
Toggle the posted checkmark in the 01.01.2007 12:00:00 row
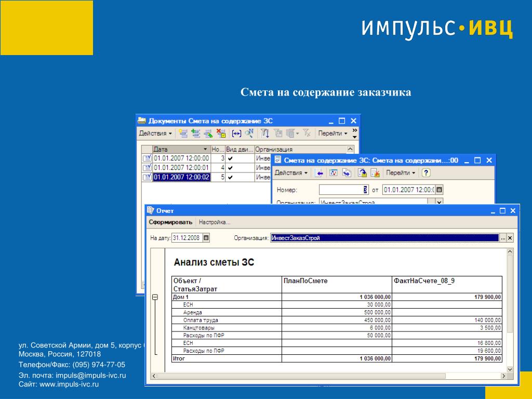[230, 158]
